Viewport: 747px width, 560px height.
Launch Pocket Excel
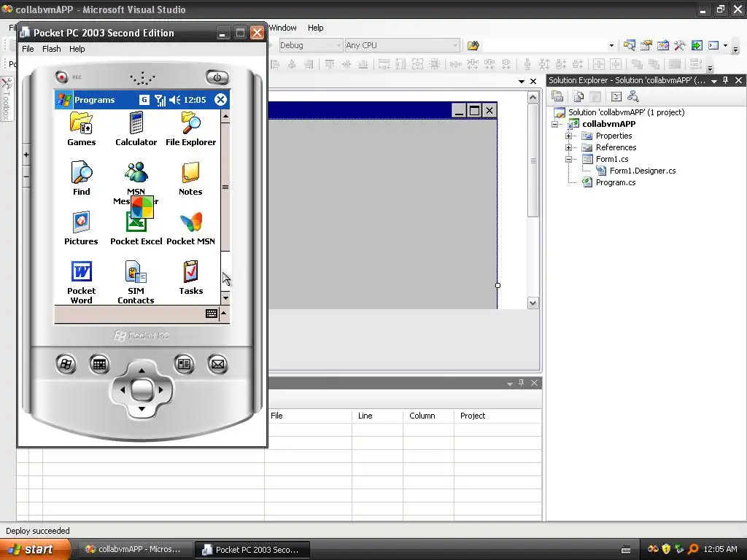(136, 228)
